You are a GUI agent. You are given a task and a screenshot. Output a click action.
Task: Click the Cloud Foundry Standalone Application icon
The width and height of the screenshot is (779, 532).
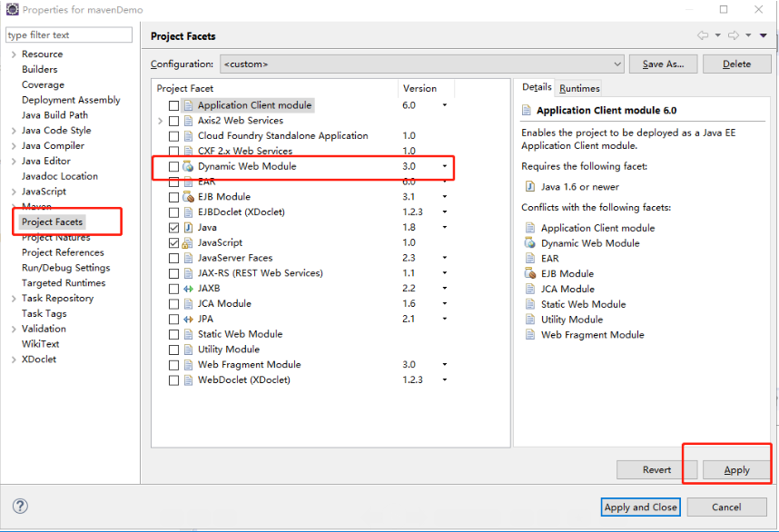(x=188, y=136)
